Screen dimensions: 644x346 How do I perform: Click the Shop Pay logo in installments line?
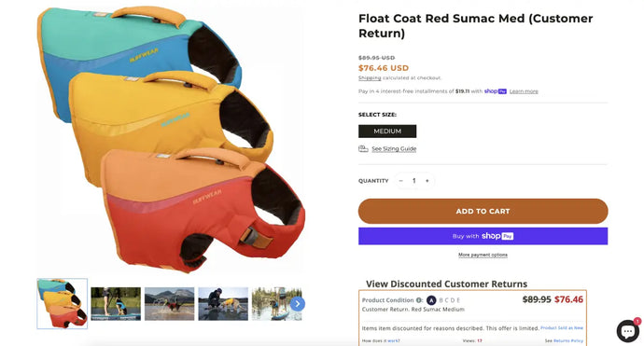click(x=496, y=91)
